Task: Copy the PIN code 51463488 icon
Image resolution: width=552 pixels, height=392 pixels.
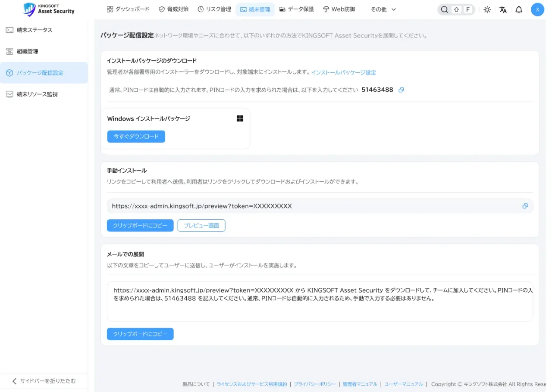Action: coord(401,90)
